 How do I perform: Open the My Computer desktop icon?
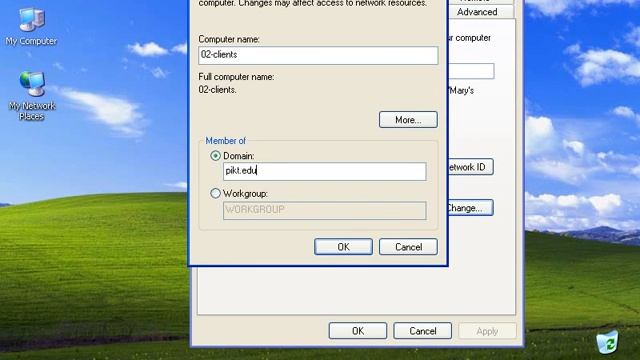point(31,27)
